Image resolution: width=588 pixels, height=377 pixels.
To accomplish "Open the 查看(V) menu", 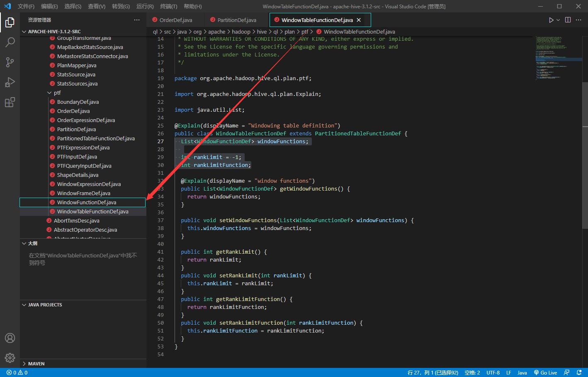I will click(97, 6).
